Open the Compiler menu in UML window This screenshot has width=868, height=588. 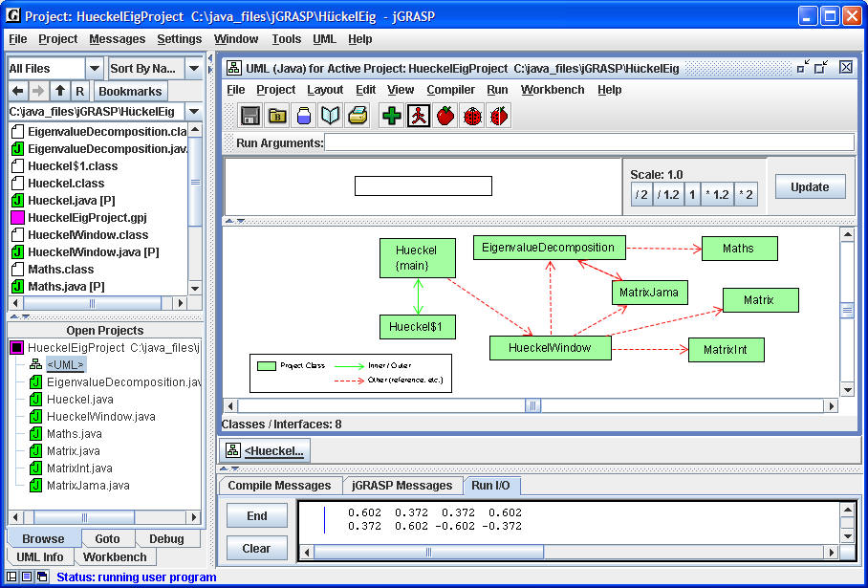[x=450, y=90]
